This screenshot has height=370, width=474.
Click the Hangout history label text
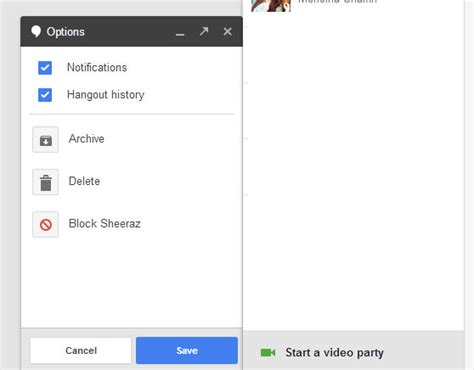click(106, 95)
